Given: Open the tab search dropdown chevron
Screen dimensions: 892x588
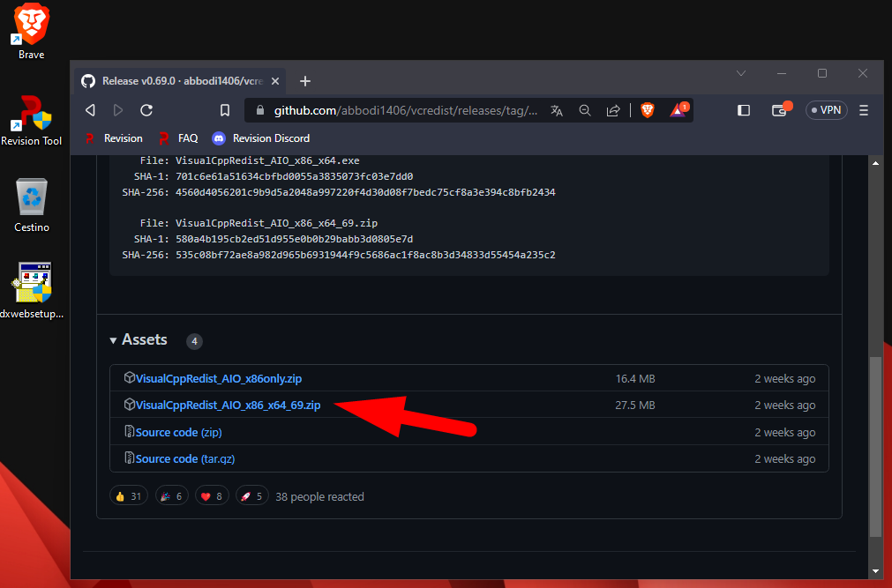Looking at the screenshot, I should (740, 73).
